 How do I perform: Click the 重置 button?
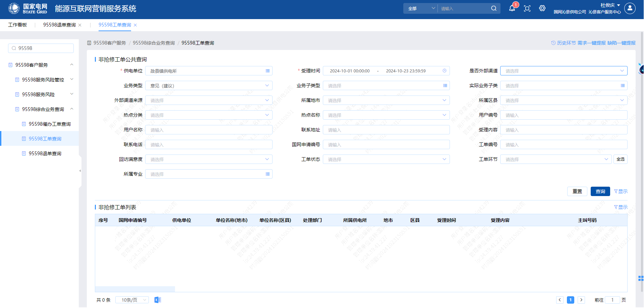click(x=577, y=191)
